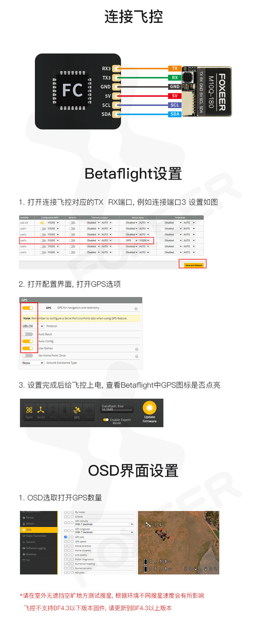Click the Mag sensor icon
This screenshot has width=267, height=644.
coord(53,412)
